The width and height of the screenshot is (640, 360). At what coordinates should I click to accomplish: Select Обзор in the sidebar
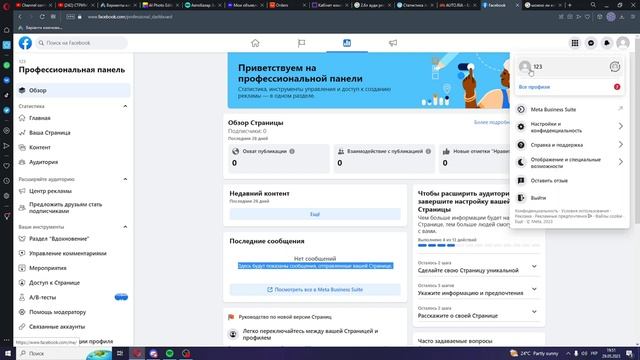[x=73, y=90]
